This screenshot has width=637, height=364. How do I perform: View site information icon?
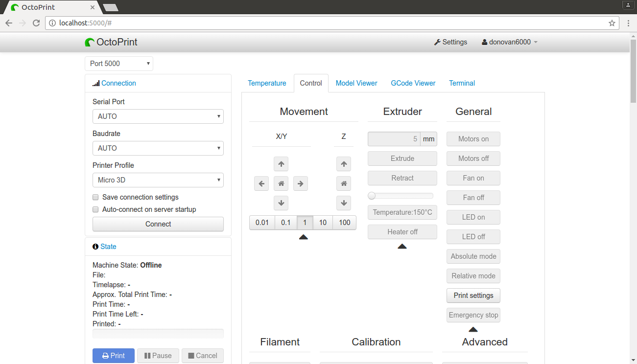coord(53,23)
